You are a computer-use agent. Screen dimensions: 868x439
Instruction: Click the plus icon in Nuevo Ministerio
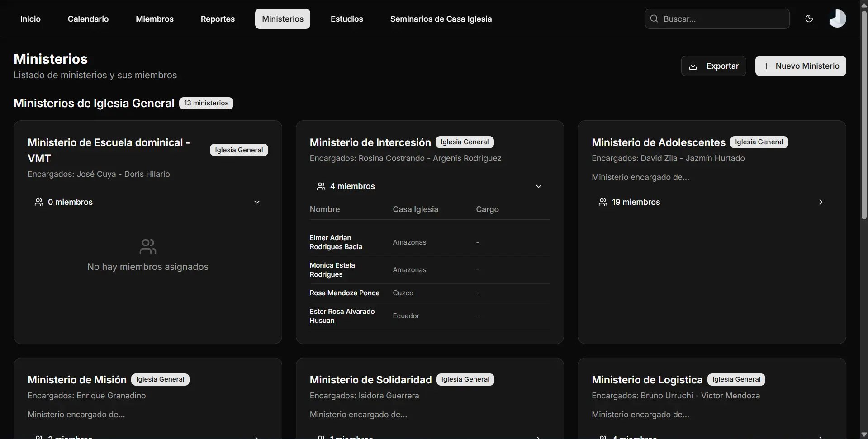[767, 66]
